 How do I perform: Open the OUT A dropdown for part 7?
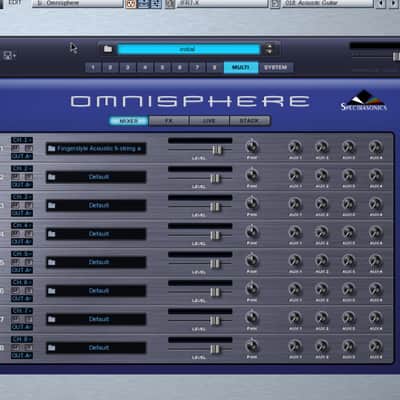(x=22, y=327)
